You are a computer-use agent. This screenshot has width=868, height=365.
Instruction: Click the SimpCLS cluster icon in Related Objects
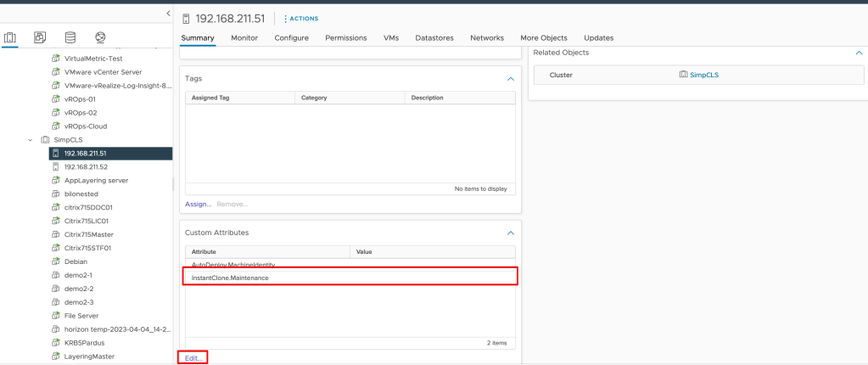[x=683, y=75]
